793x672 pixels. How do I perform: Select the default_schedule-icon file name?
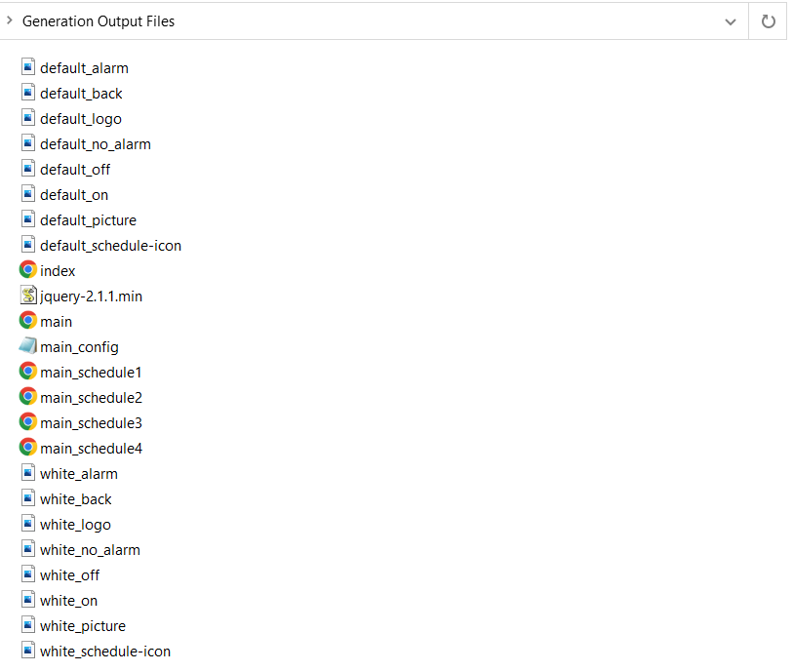coord(110,246)
